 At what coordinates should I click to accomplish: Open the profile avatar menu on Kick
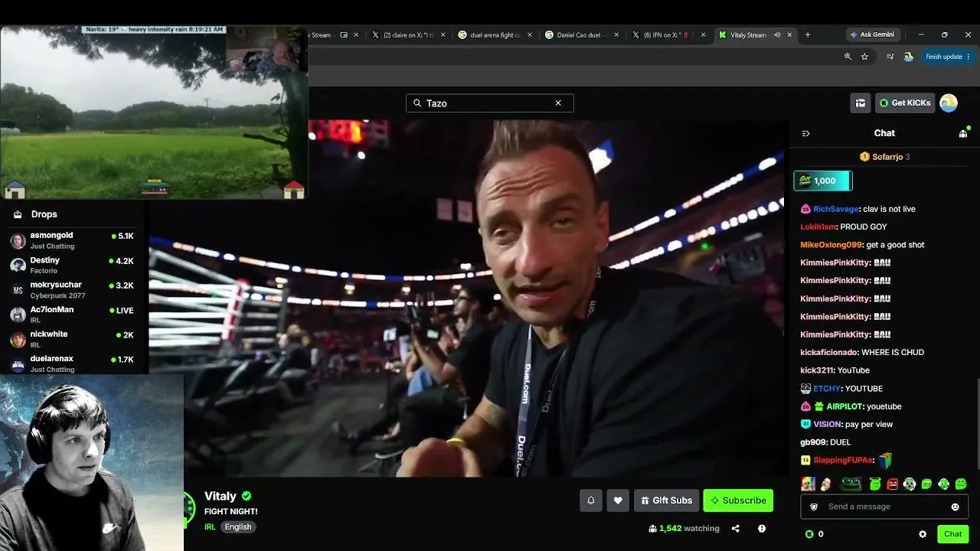tap(949, 103)
